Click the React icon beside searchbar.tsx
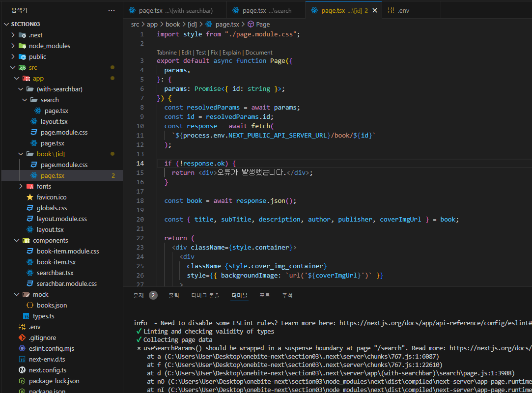The height and width of the screenshot is (393, 532). tap(30, 273)
